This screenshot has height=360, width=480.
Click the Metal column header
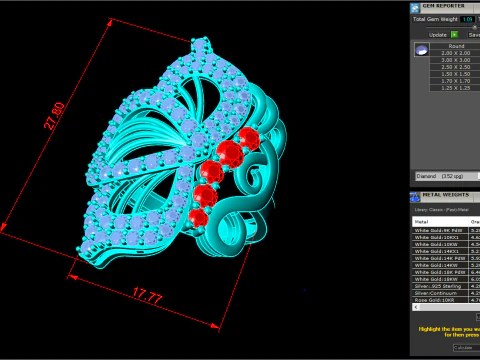[x=440, y=222]
